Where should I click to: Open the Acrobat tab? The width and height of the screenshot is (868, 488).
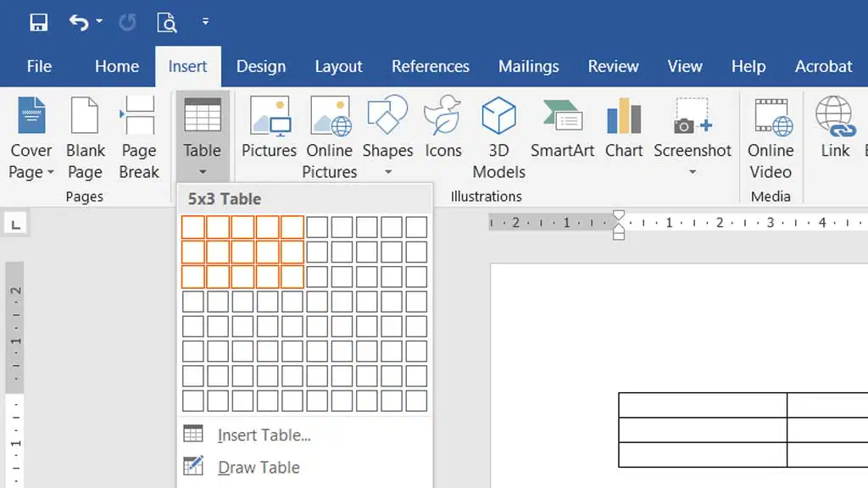tap(823, 66)
